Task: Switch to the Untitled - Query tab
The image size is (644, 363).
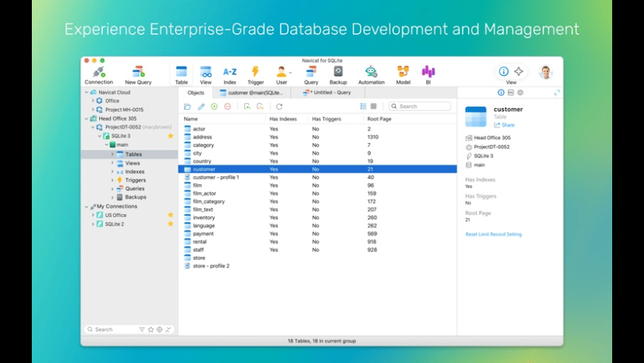Action: pyautogui.click(x=327, y=93)
